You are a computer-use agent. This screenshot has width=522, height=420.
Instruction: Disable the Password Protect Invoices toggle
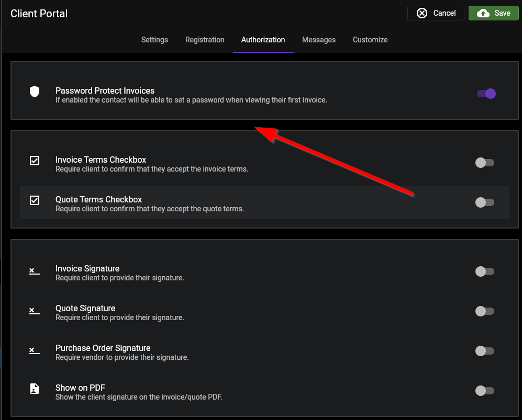(486, 94)
